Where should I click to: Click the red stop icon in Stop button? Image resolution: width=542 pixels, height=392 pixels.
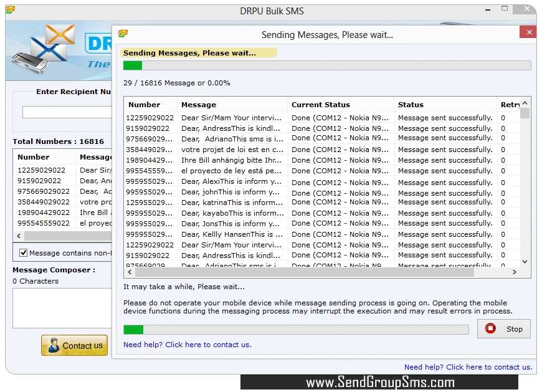[x=490, y=328]
